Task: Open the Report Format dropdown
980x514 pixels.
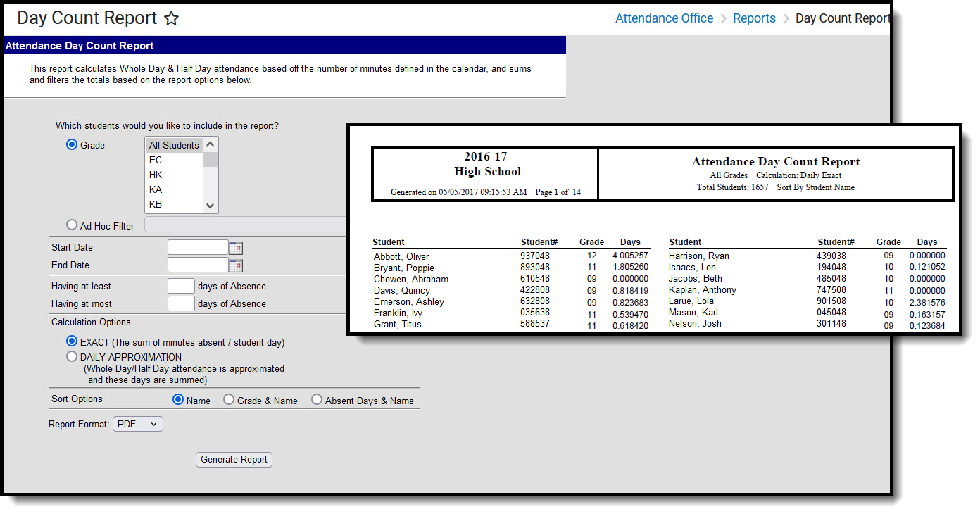Action: click(x=138, y=425)
